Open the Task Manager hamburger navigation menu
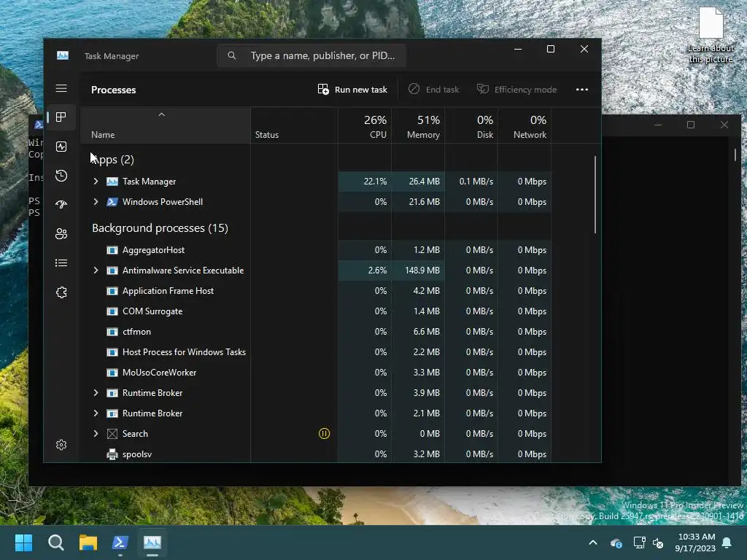 pyautogui.click(x=61, y=88)
